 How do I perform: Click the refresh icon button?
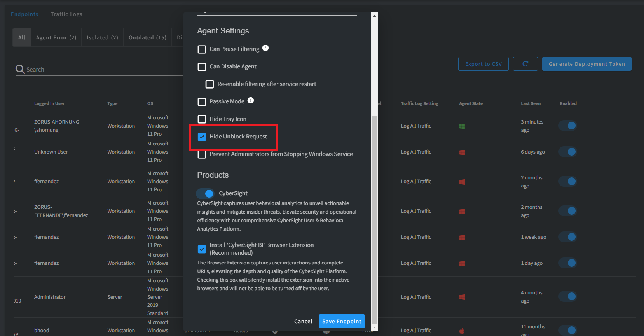coord(525,64)
